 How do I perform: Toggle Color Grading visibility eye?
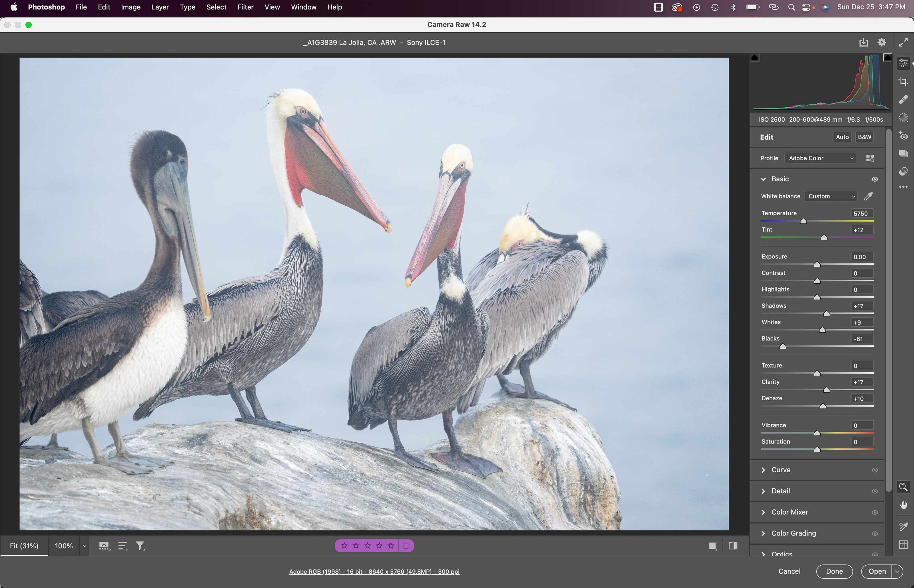point(875,534)
